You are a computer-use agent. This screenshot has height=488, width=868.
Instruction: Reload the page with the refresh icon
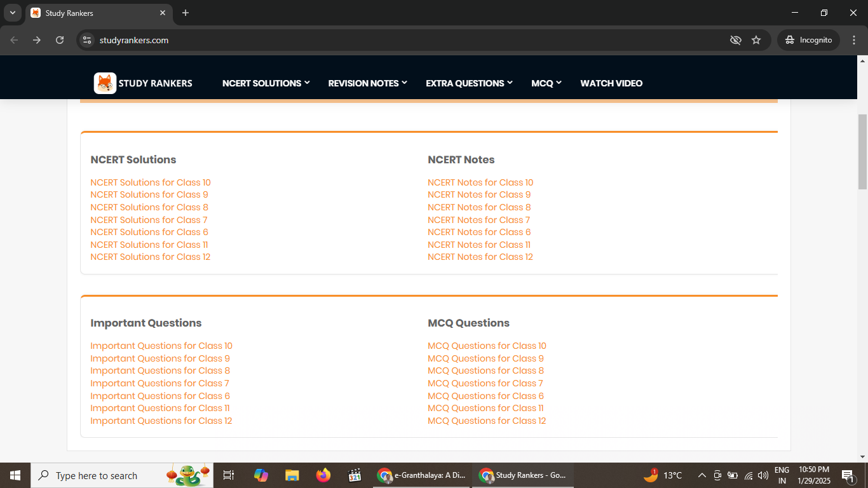click(60, 40)
